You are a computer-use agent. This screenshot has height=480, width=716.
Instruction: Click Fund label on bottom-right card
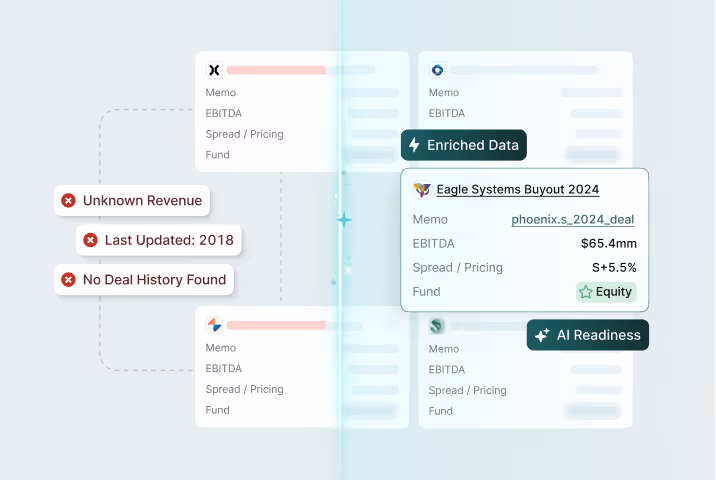(x=441, y=411)
